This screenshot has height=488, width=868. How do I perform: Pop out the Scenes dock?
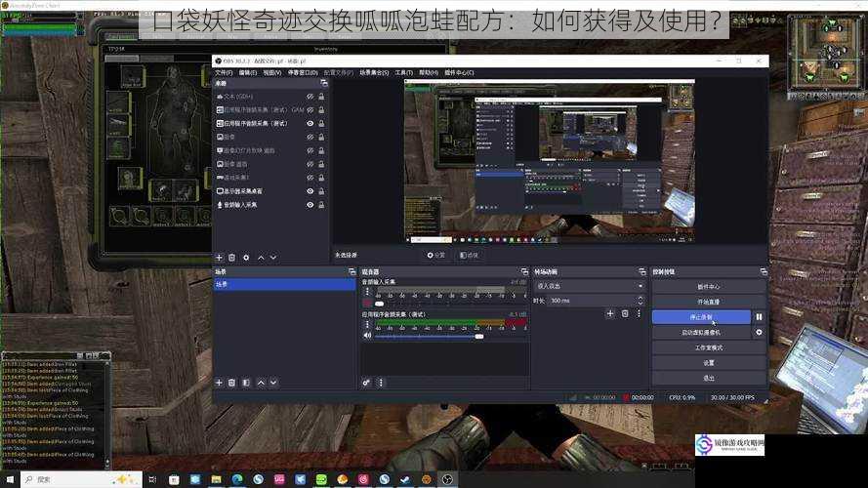[x=351, y=271]
